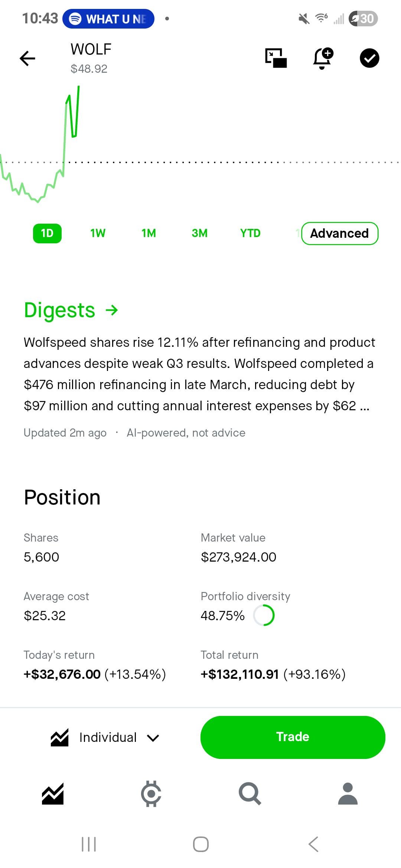
Task: Tap the green Trade button
Action: click(293, 737)
